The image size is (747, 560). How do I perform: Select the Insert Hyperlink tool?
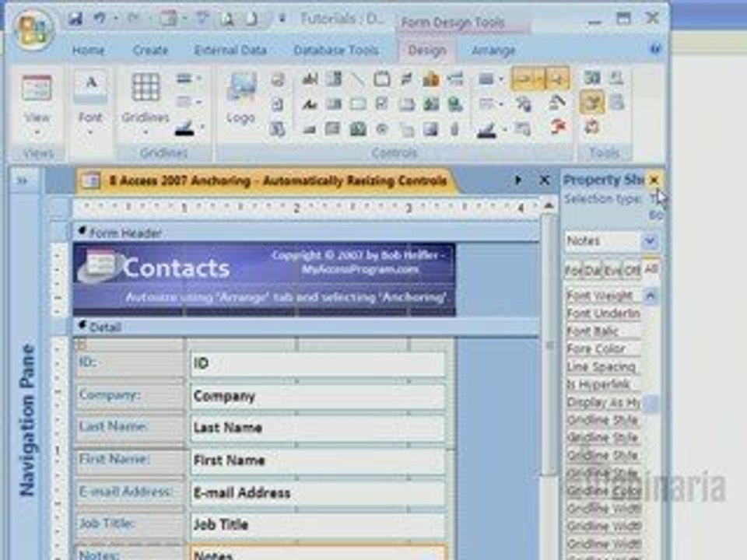click(x=455, y=103)
